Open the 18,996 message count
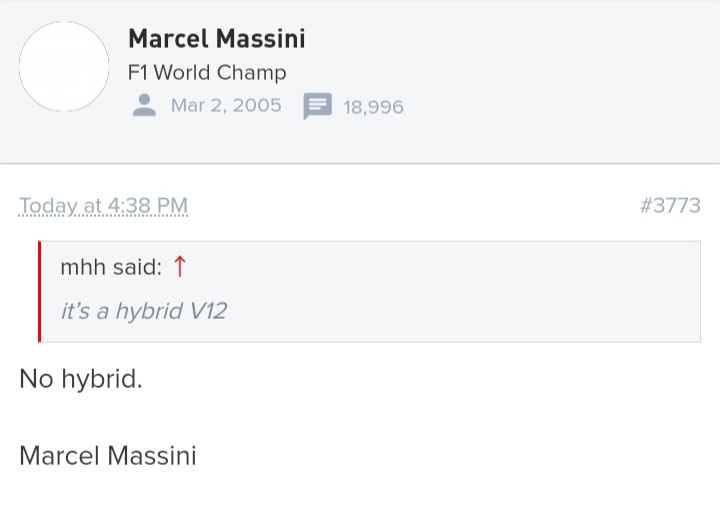This screenshot has height=514, width=720. click(373, 107)
